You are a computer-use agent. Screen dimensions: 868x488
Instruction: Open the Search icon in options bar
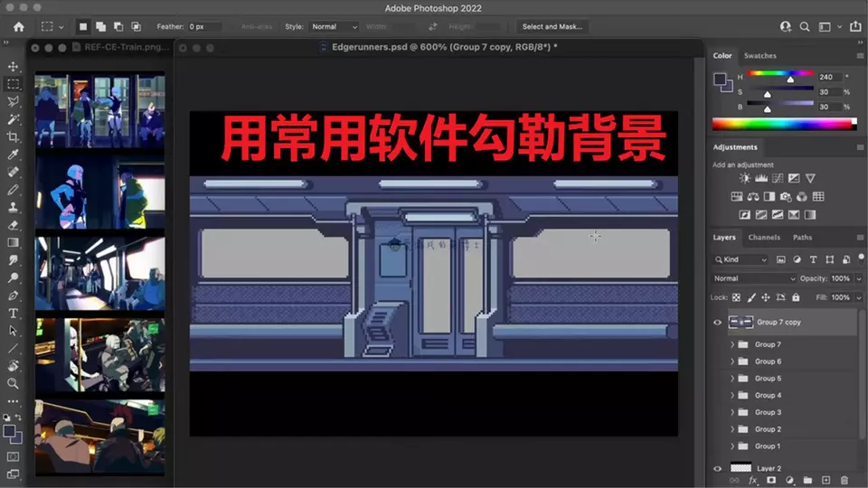pos(805,26)
